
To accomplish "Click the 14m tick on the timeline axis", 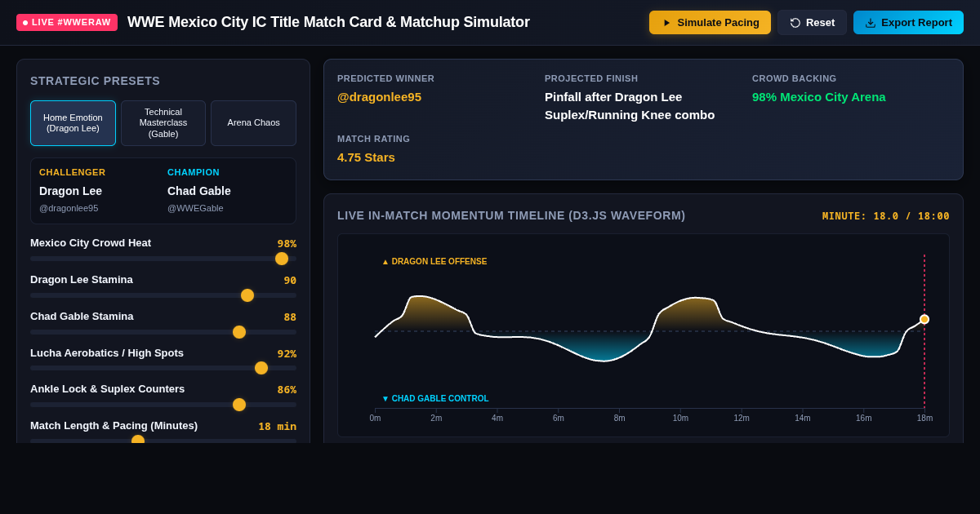I will click(x=803, y=418).
